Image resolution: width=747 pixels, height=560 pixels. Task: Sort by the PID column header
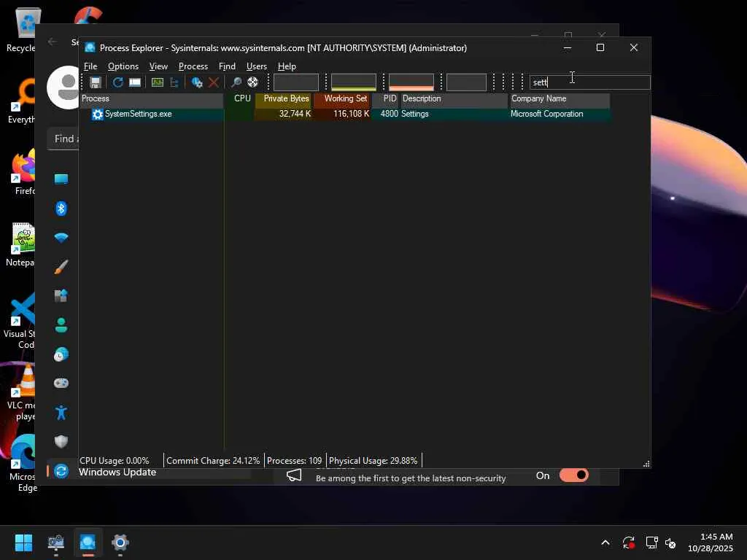click(385, 99)
